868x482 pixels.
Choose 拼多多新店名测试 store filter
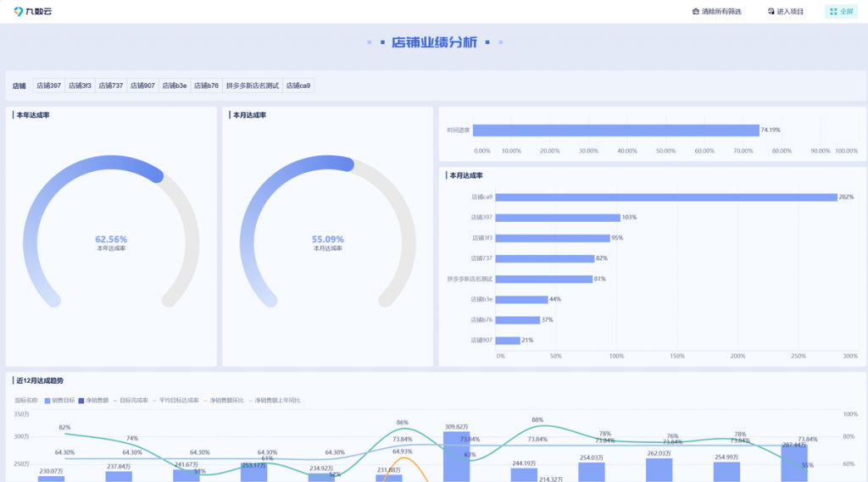(x=252, y=86)
